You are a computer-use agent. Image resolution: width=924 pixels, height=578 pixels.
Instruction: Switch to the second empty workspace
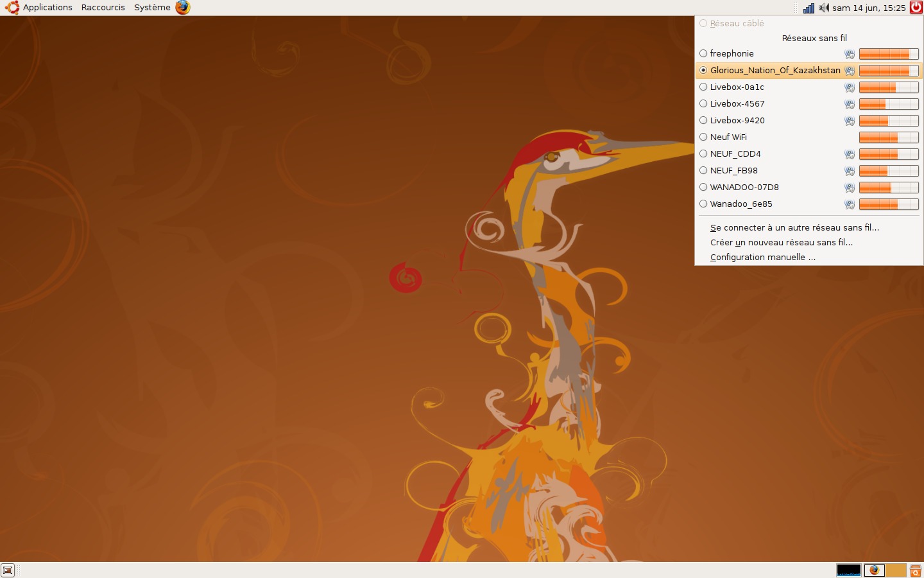click(896, 570)
